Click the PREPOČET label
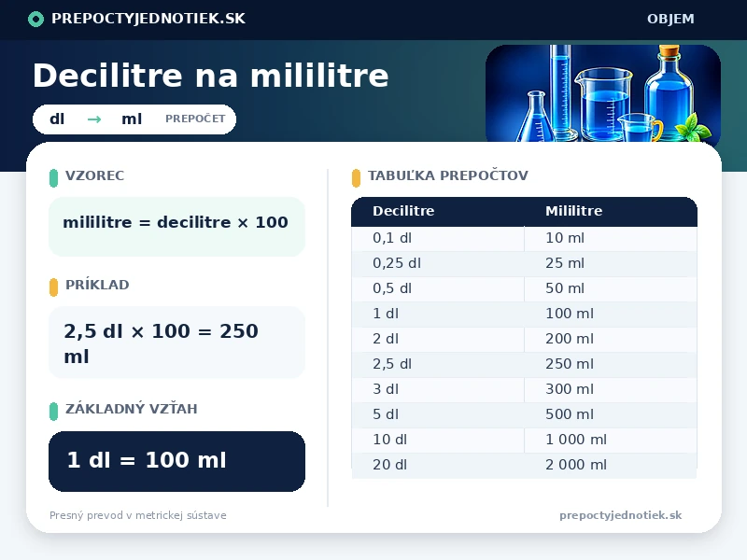The height and width of the screenshot is (560, 747). tap(195, 119)
